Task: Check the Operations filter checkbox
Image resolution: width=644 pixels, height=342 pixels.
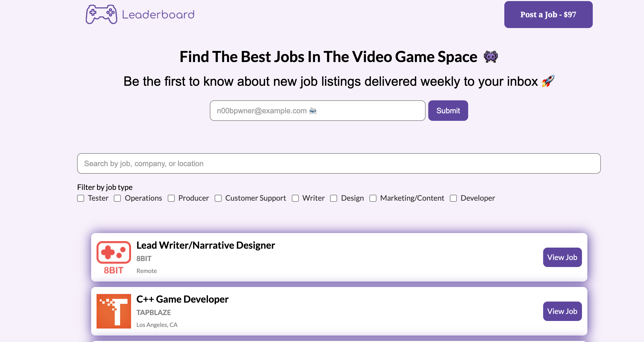Action: [x=117, y=198]
